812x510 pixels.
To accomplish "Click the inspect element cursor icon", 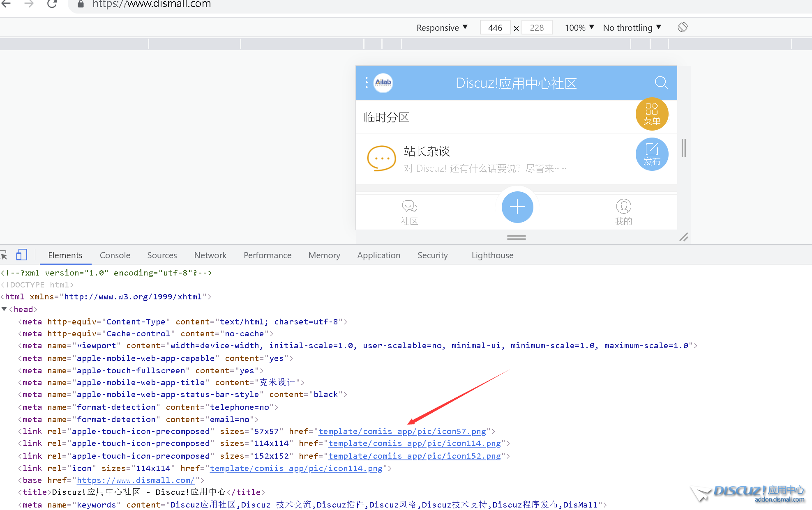I will [x=4, y=255].
